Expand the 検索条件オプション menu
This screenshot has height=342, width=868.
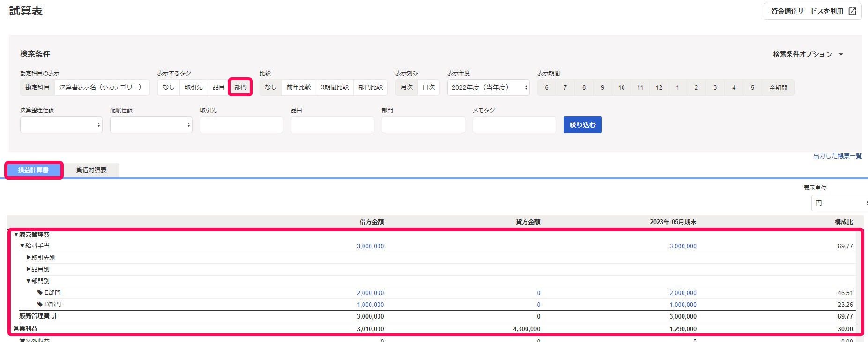808,54
